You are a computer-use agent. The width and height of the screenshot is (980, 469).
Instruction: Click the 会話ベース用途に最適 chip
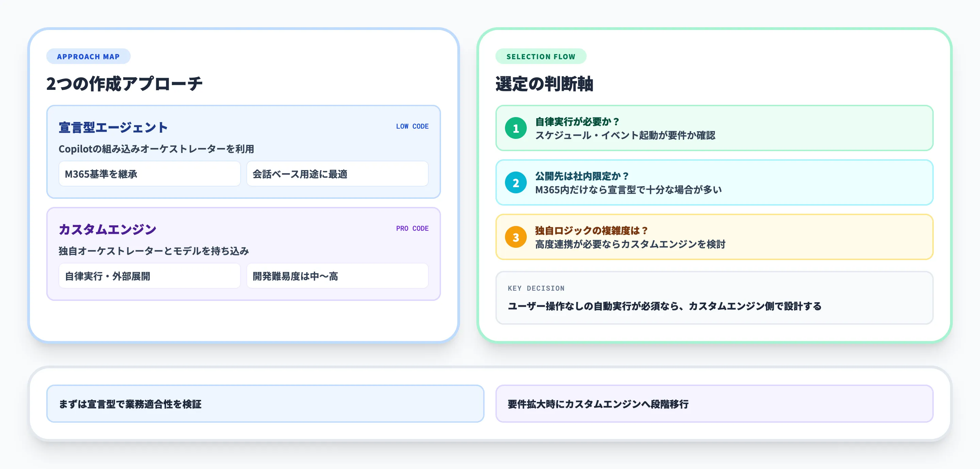click(x=338, y=174)
